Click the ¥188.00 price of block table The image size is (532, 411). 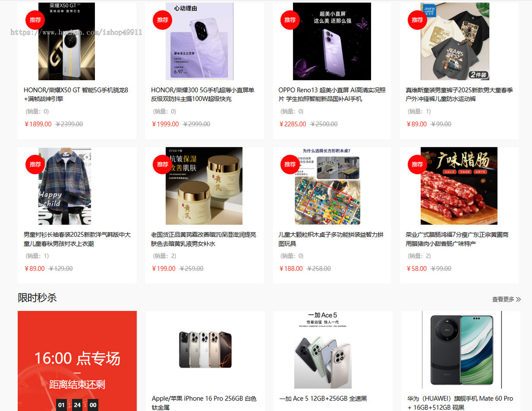click(291, 269)
